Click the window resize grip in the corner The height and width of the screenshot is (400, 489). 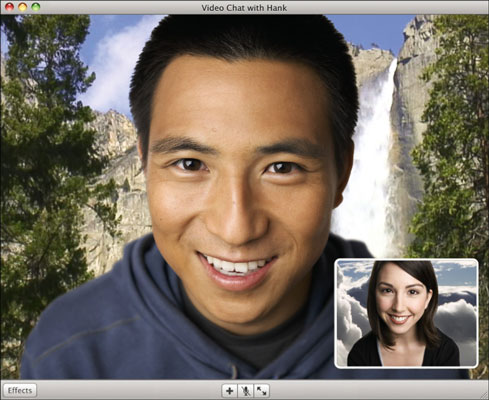[483, 395]
